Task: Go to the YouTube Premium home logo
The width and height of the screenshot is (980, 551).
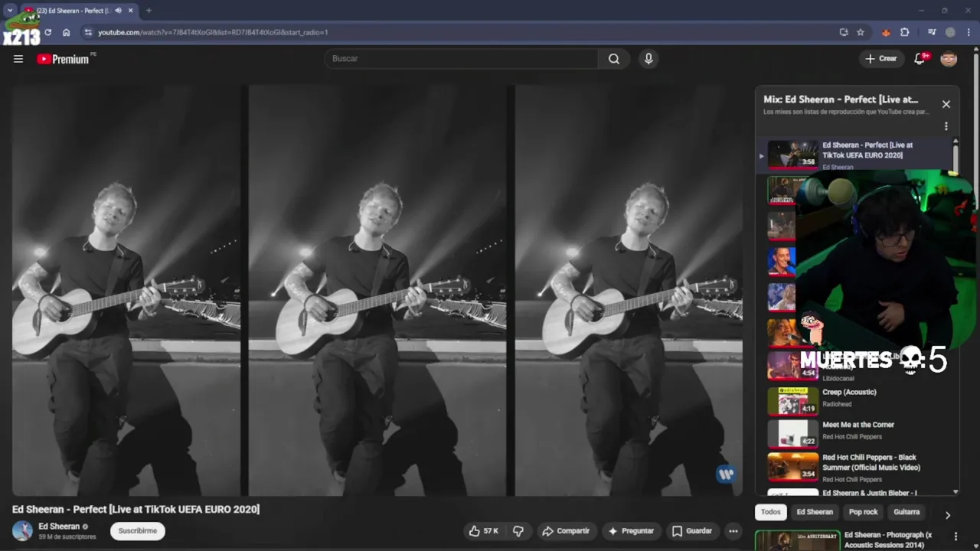Action: click(x=64, y=59)
